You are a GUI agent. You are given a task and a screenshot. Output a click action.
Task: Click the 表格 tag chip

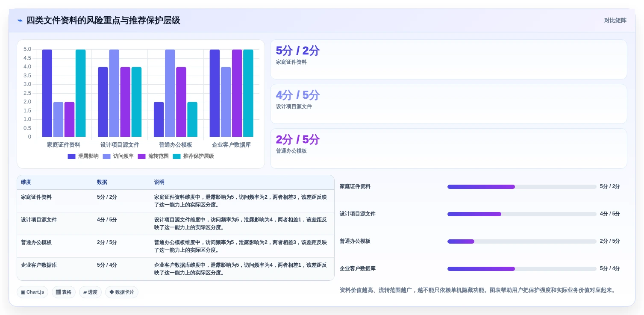[x=64, y=292]
